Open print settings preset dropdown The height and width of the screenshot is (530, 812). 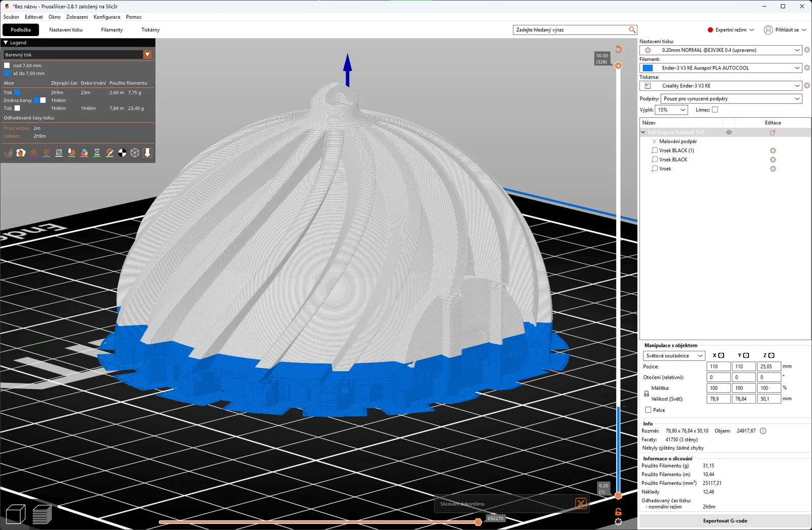(721, 50)
